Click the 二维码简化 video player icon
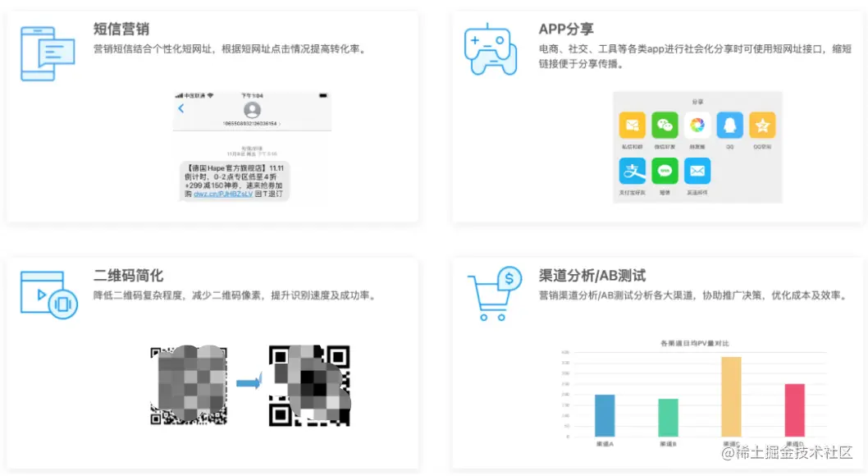Screen dimensions: 868x476 [x=48, y=295]
